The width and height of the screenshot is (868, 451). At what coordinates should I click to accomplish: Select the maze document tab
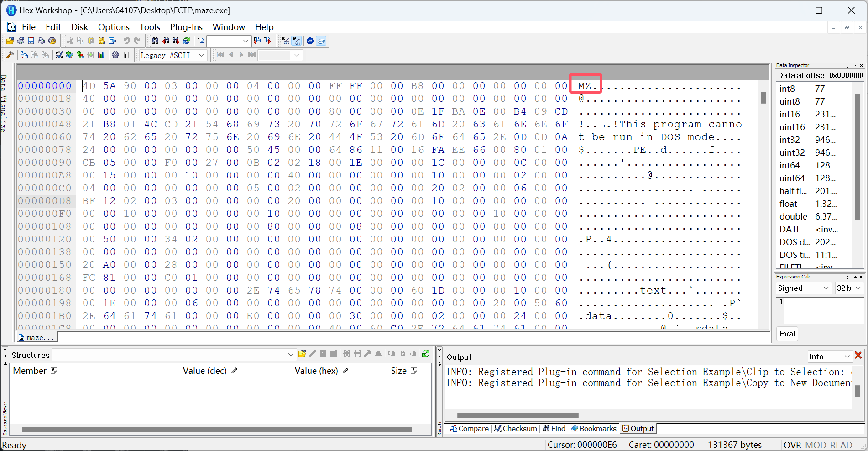pos(37,337)
